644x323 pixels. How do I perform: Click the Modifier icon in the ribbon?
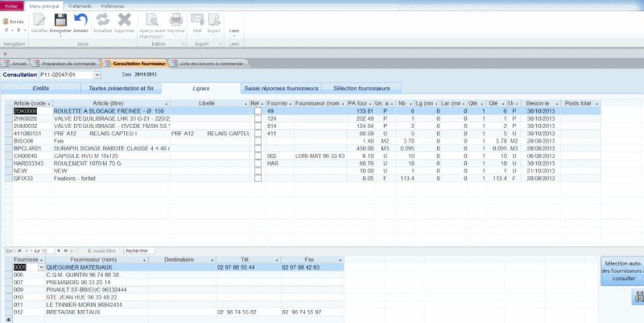(40, 20)
